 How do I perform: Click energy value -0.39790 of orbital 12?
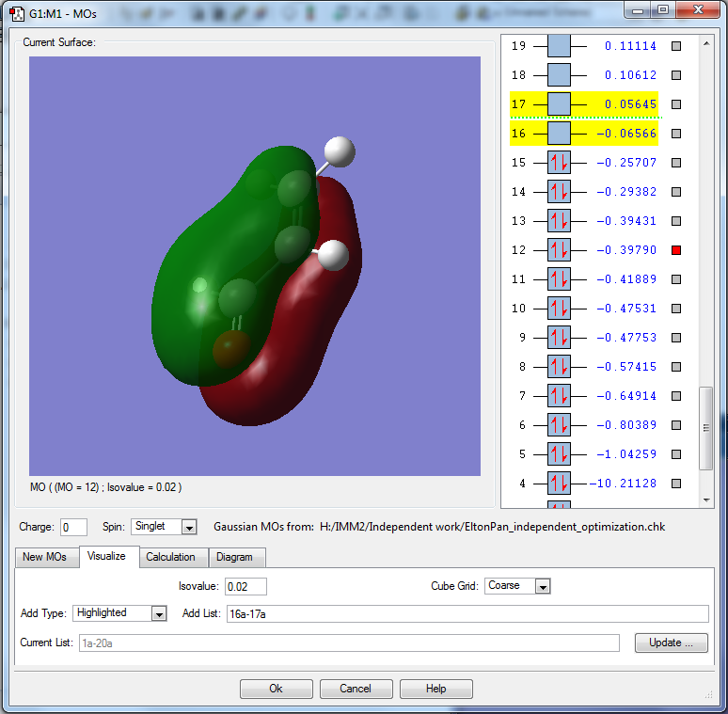click(x=626, y=250)
